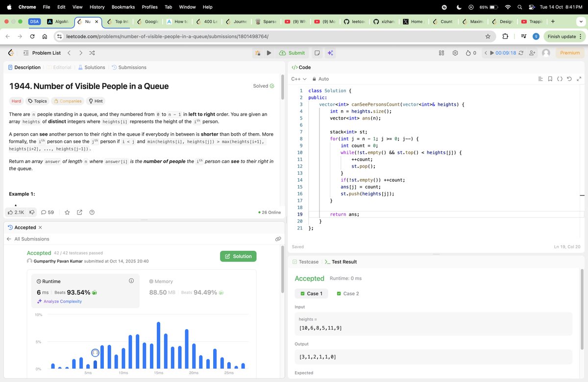Viewport: 588px width, 382px height.
Task: Click the Premium button
Action: pos(570,53)
